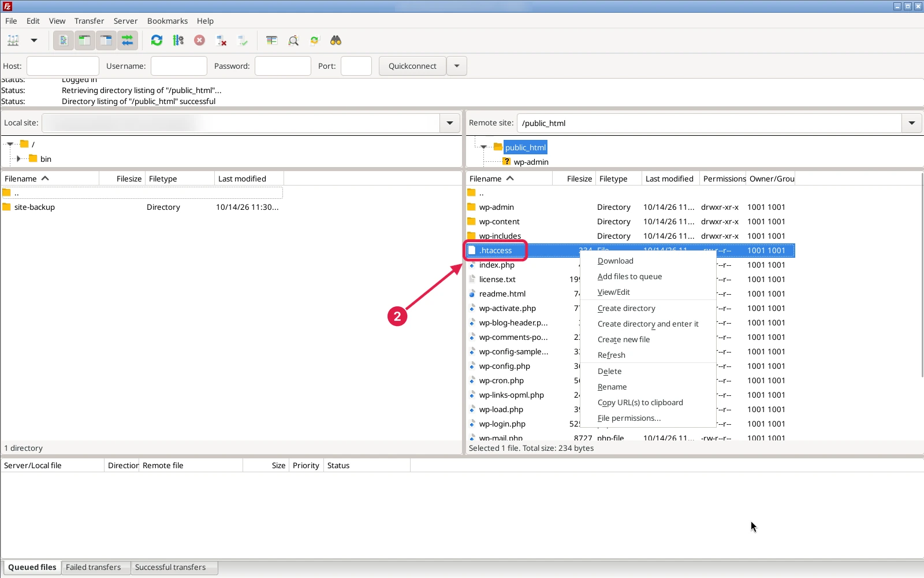Viewport: 924px width, 578px height.
Task: Open directory listing filters dialog
Action: tap(271, 40)
